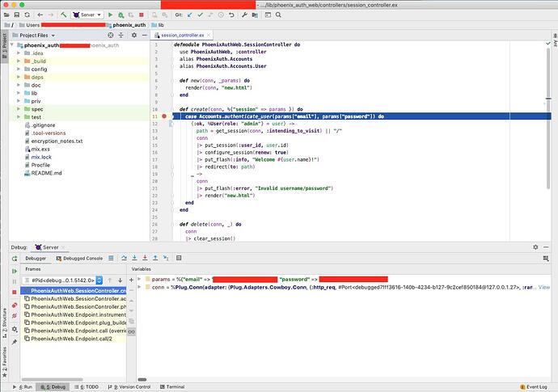Image resolution: width=558 pixels, height=392 pixels.
Task: Open mix.exs in the project tree
Action: pyautogui.click(x=40, y=149)
